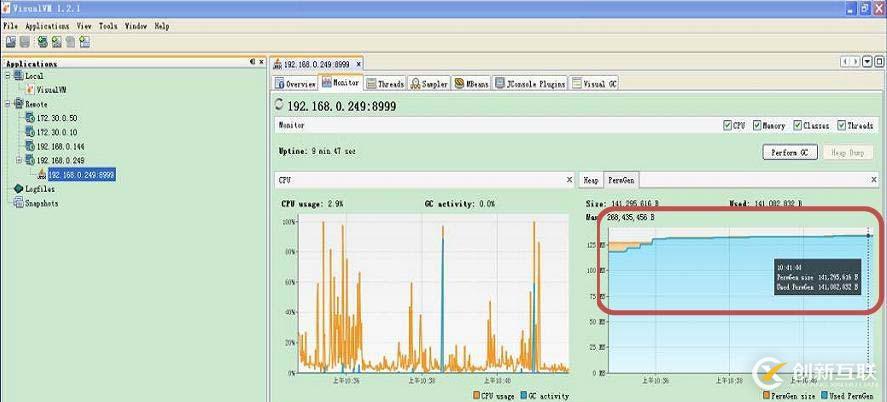Image resolution: width=887 pixels, height=402 pixels.
Task: Uncheck the CPU checkbox
Action: (x=727, y=126)
